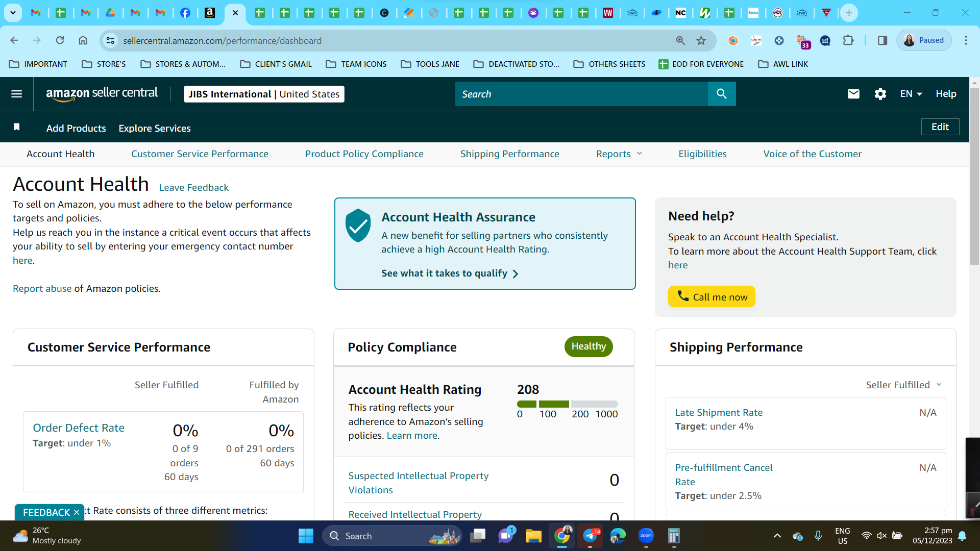The width and height of the screenshot is (980, 551).
Task: Open the tab search dropdown arrow
Action: pyautogui.click(x=13, y=13)
